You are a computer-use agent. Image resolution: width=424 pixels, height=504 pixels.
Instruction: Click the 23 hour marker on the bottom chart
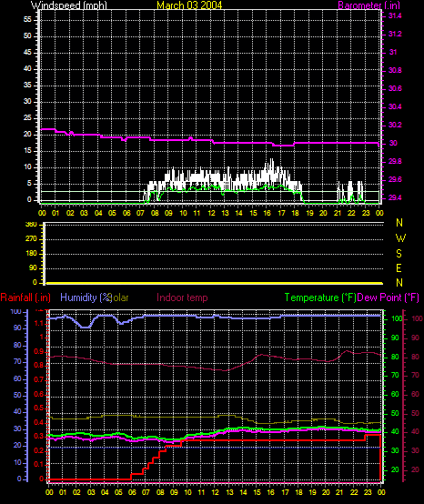click(x=368, y=492)
